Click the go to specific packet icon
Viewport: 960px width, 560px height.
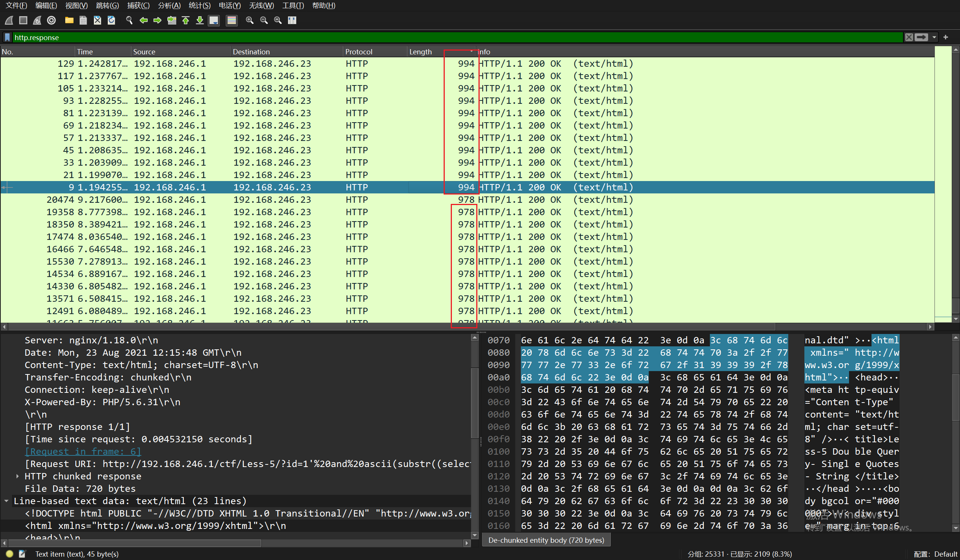click(x=172, y=21)
